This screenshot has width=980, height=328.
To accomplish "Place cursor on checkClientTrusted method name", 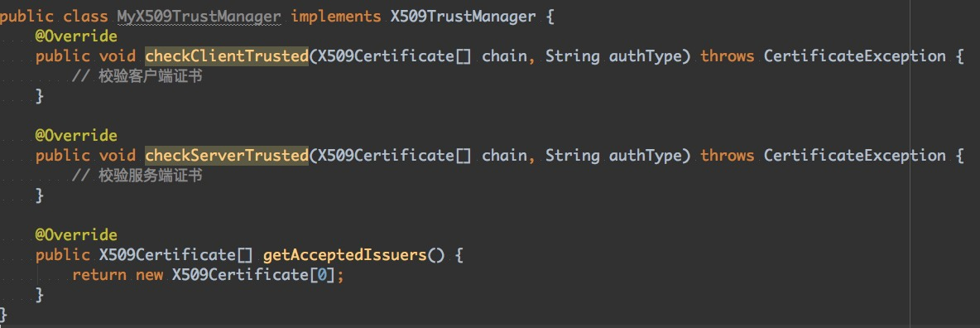I will tap(227, 57).
